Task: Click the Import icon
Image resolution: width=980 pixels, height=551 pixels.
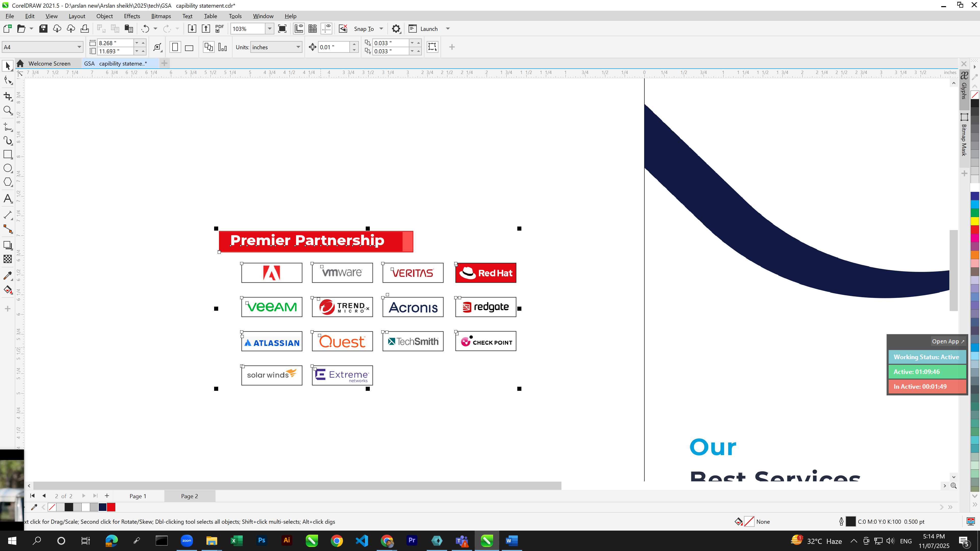Action: pos(192,29)
